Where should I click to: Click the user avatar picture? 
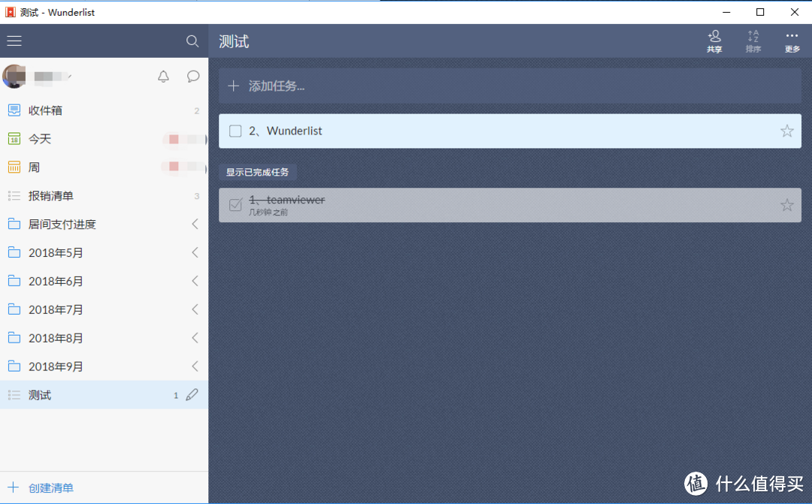tap(14, 77)
